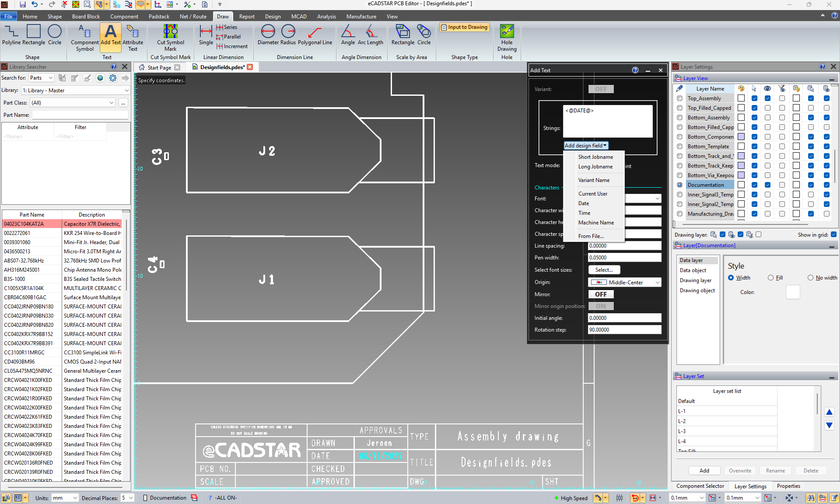
Task: Select the Polyline shape tool
Action: (11, 35)
